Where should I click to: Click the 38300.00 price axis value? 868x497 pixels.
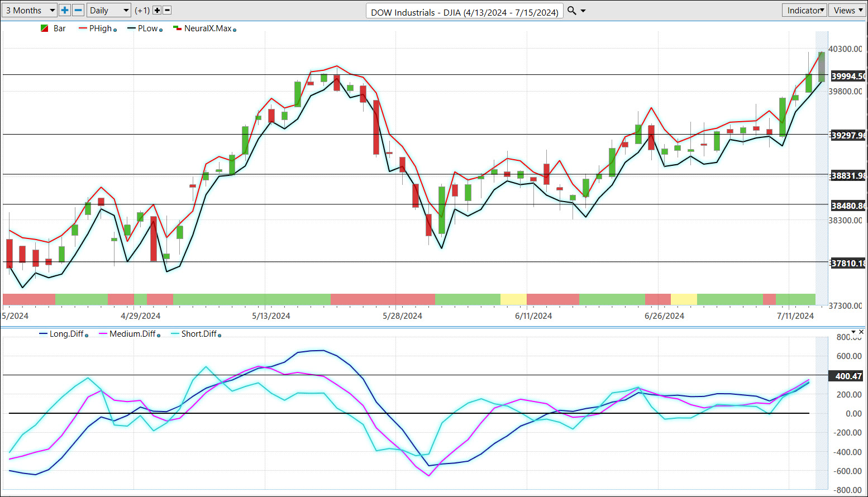(846, 221)
